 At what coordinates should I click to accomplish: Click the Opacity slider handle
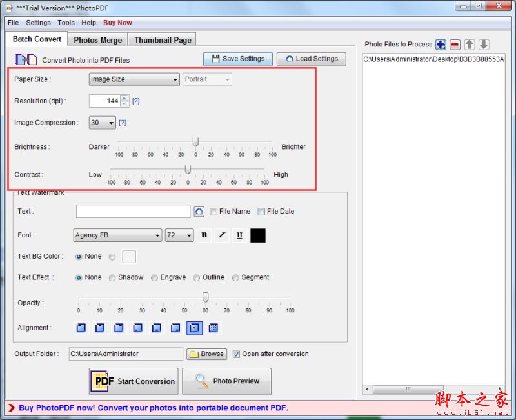205,297
